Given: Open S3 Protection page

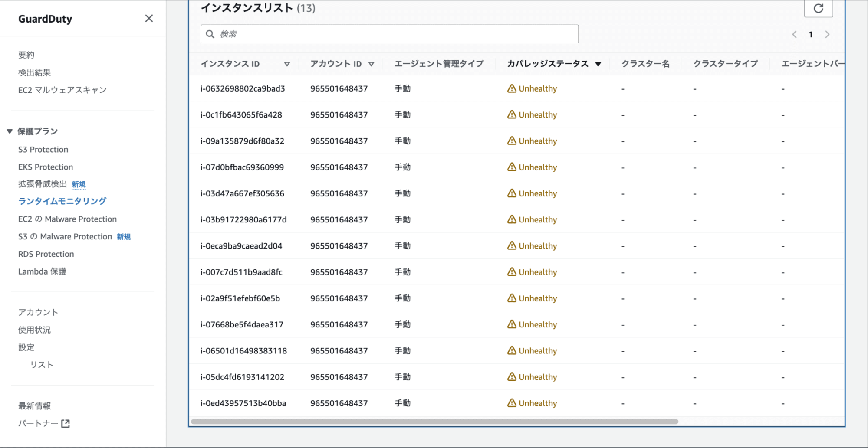Looking at the screenshot, I should (43, 149).
